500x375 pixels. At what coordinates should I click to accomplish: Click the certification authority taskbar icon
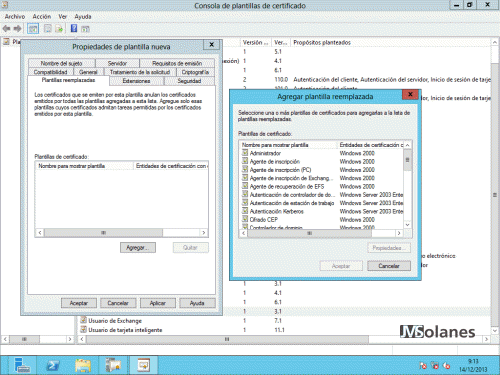click(113, 365)
